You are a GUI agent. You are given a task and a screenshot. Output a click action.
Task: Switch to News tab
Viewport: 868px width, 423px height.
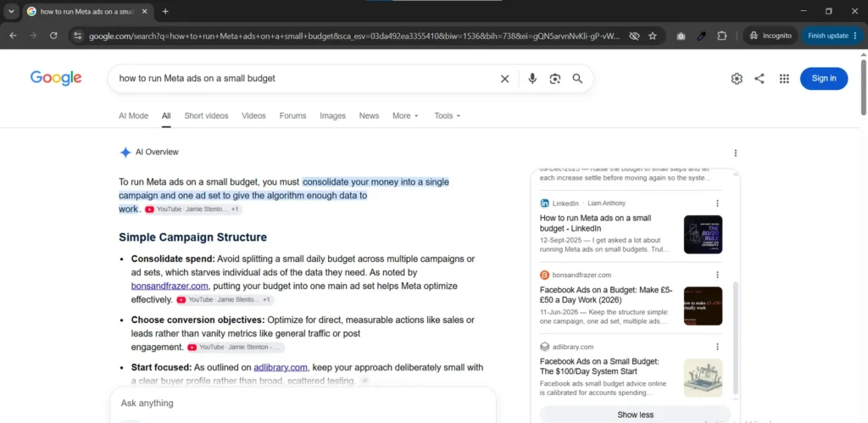(369, 116)
